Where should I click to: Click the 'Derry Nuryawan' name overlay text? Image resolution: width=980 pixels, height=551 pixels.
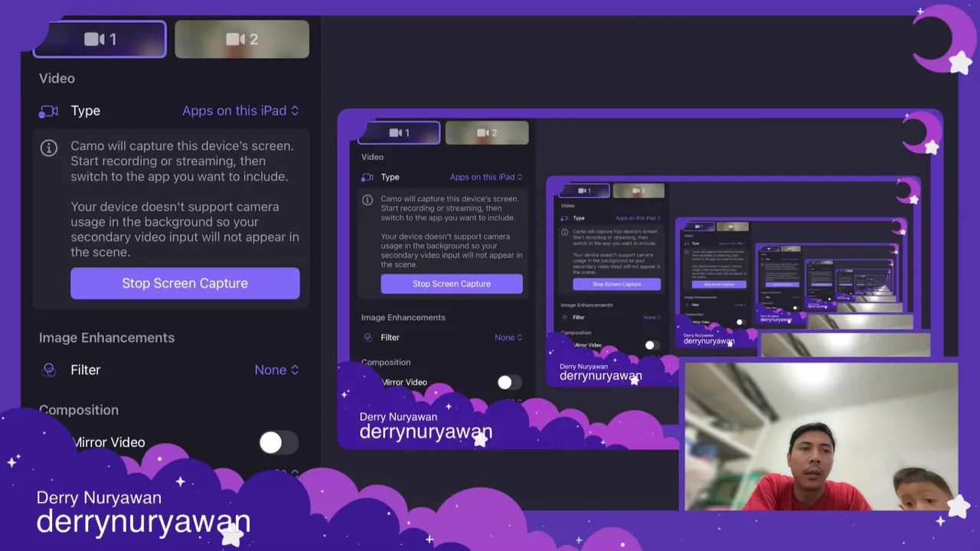[x=99, y=497]
